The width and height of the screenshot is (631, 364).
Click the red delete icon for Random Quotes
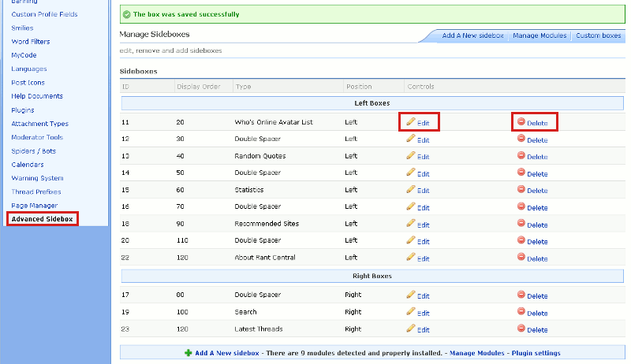(521, 155)
